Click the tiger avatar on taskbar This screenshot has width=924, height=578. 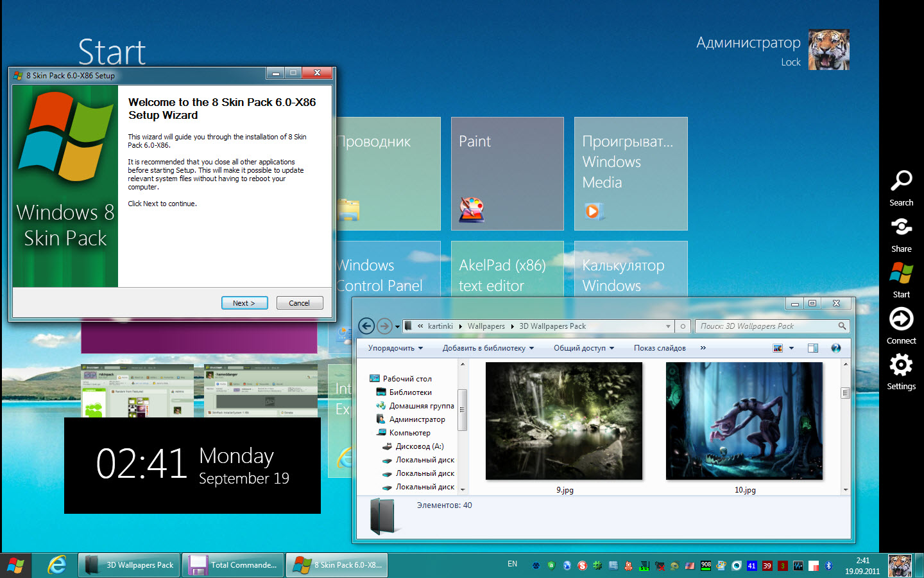(900, 566)
